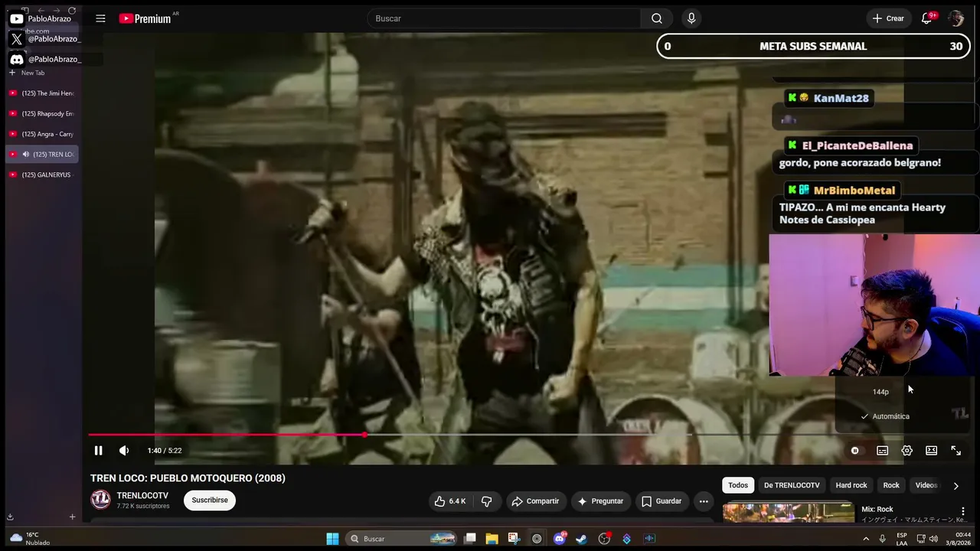Image resolution: width=980 pixels, height=551 pixels.
Task: Click the Preguntar ask button
Action: pyautogui.click(x=600, y=501)
